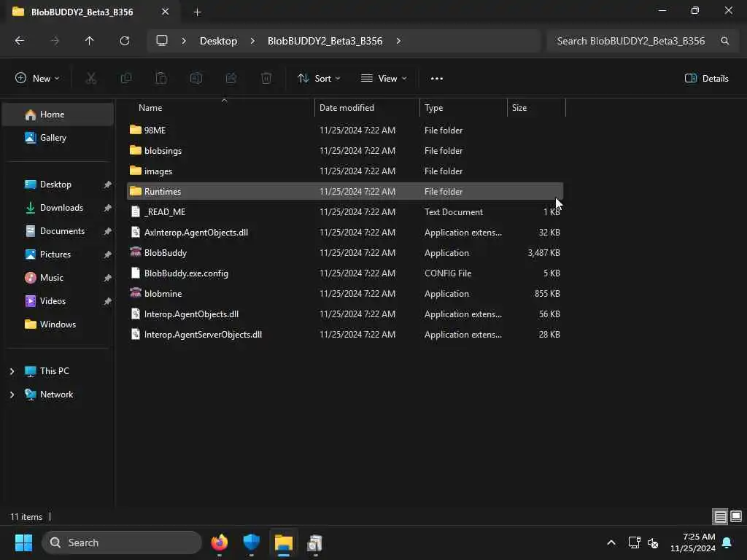Toggle the Details pane
Screen dimensions: 747x560
point(706,78)
